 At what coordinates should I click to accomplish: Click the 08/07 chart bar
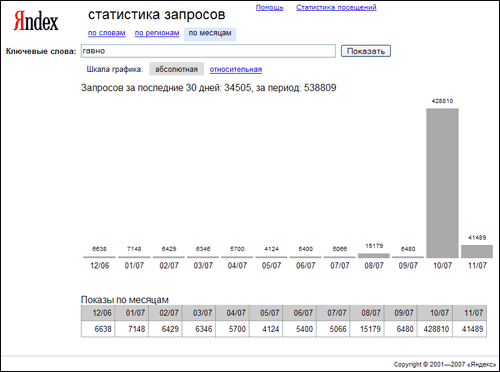(x=374, y=256)
